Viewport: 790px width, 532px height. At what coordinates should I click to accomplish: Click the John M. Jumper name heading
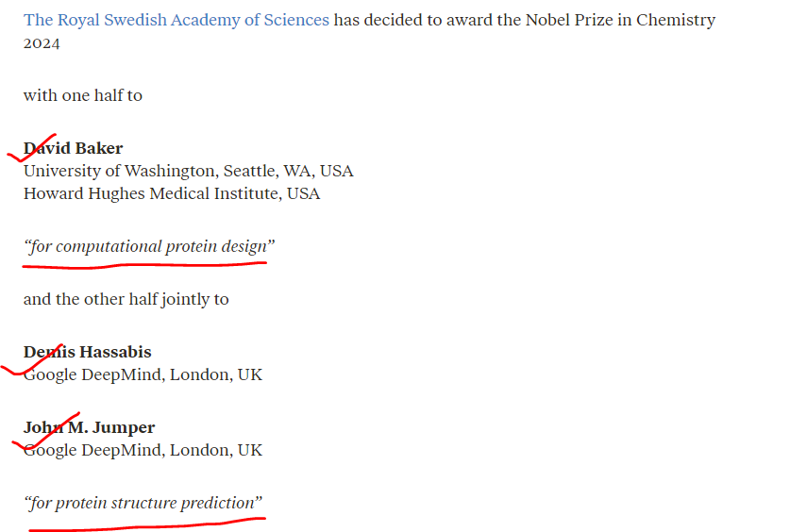pos(89,428)
